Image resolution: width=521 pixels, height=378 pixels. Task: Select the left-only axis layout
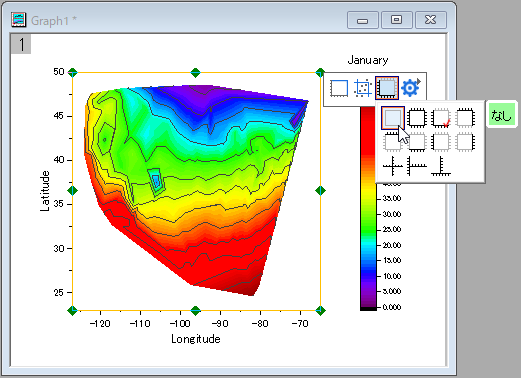tap(441, 142)
